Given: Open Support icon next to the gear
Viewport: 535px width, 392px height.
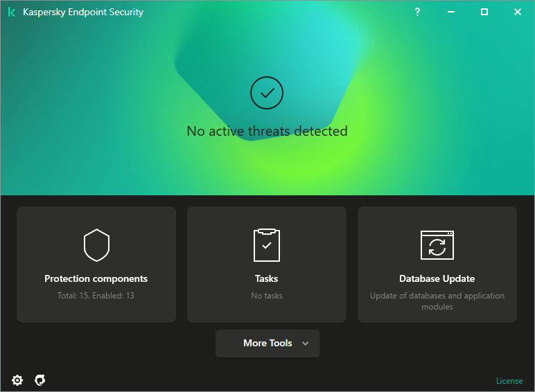Looking at the screenshot, I should [x=40, y=380].
